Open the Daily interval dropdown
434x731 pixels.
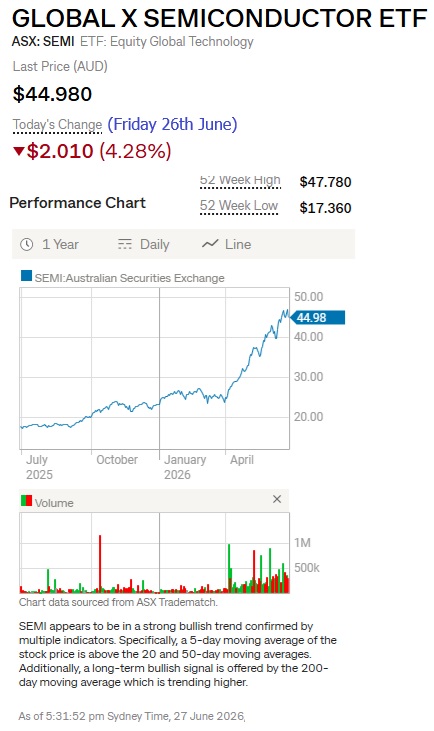144,244
